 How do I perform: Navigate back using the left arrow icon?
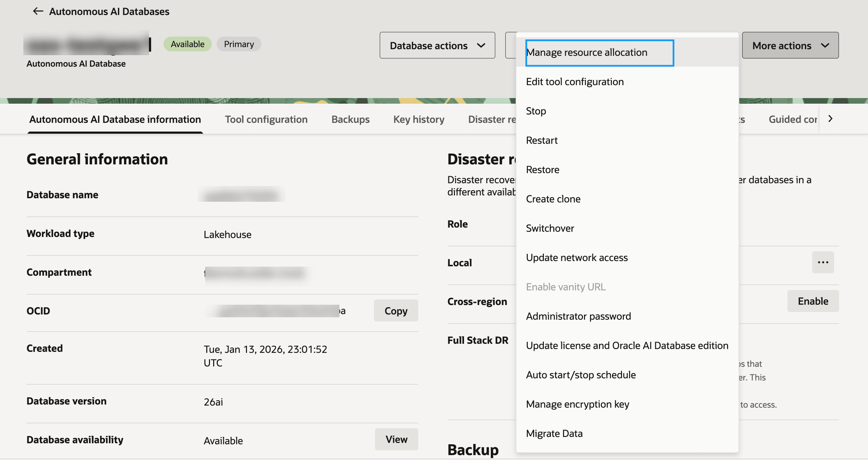tap(38, 11)
